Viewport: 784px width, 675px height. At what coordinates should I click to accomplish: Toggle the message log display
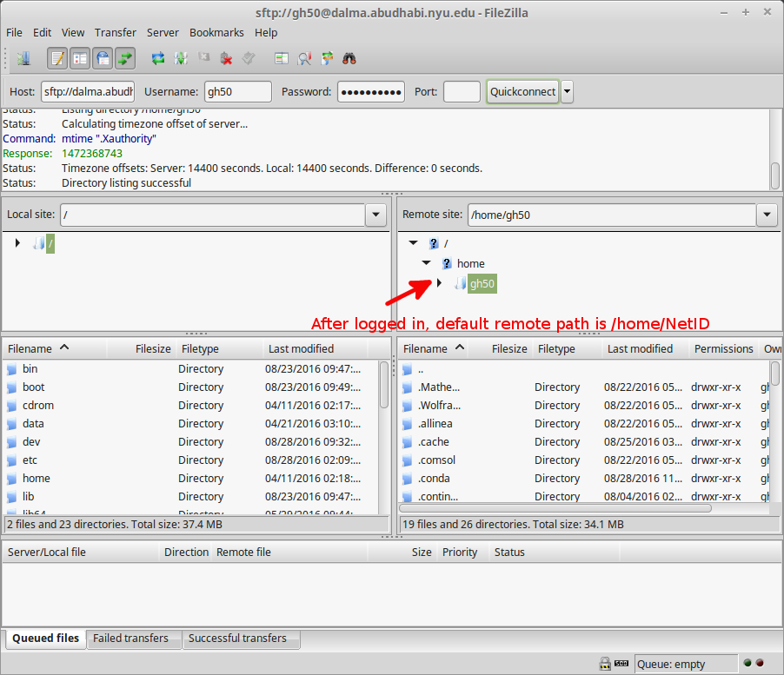(x=57, y=59)
